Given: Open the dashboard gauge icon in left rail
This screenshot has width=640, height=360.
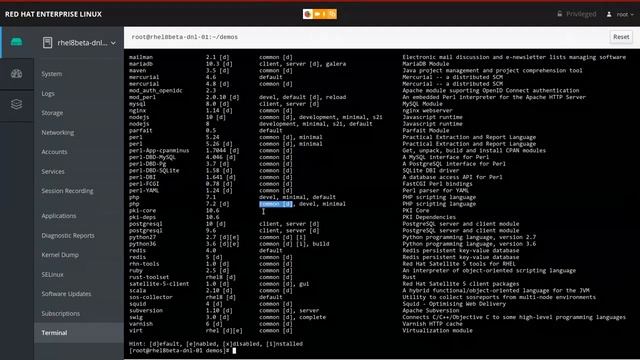Looking at the screenshot, I should (16, 74).
